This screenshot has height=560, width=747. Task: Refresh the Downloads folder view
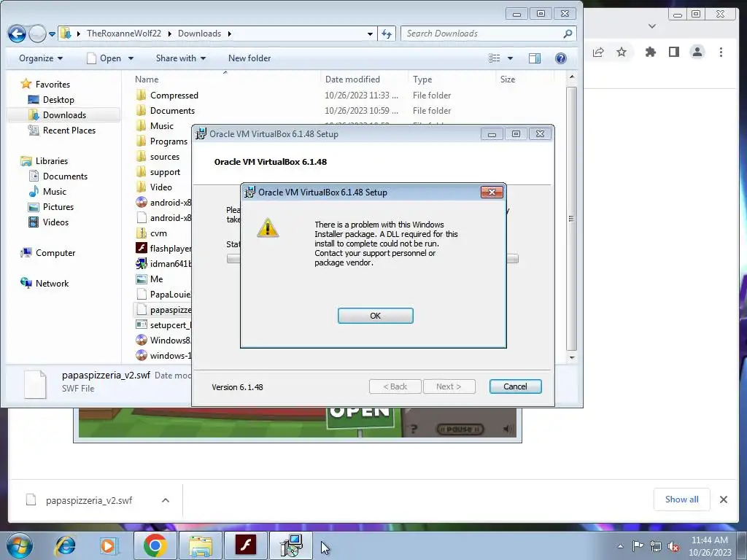[387, 34]
